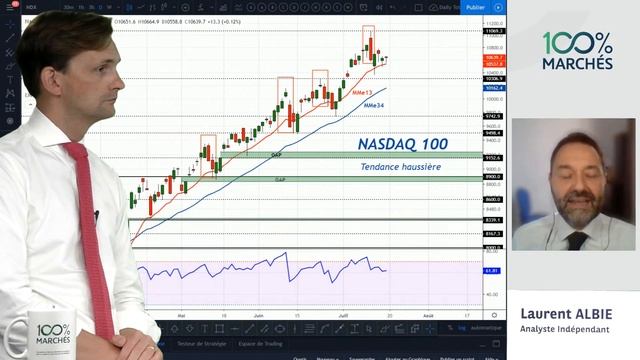Select the 30m timeframe in top toolbar
Image resolution: width=640 pixels, height=360 pixels.
click(68, 7)
